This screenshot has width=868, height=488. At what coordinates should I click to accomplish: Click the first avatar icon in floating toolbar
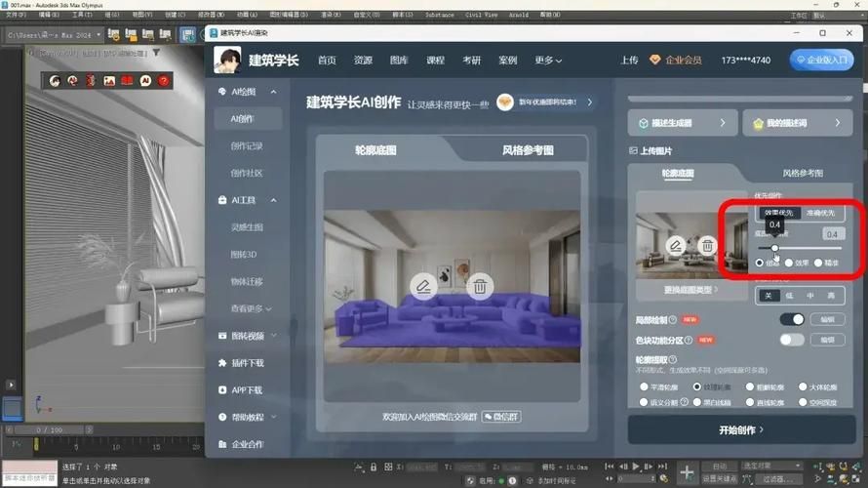(55, 81)
